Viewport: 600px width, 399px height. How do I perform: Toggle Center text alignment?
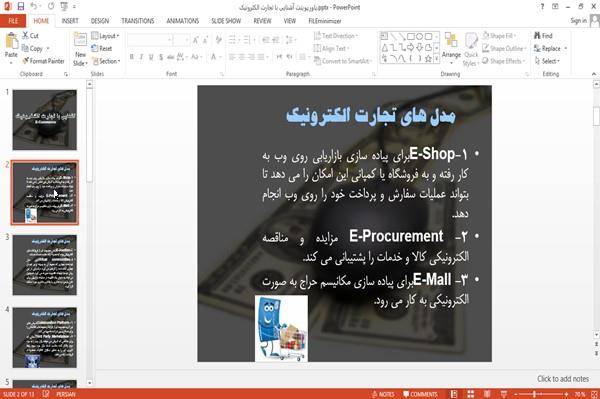(x=242, y=57)
